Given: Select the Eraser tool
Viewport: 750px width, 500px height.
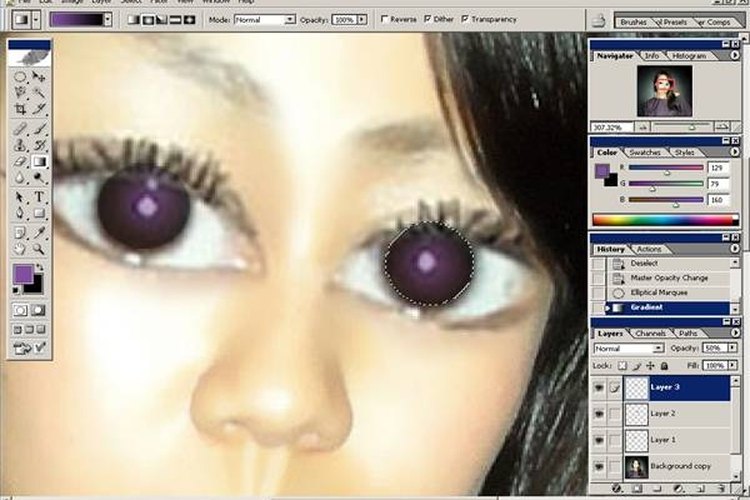Looking at the screenshot, I should [x=20, y=162].
